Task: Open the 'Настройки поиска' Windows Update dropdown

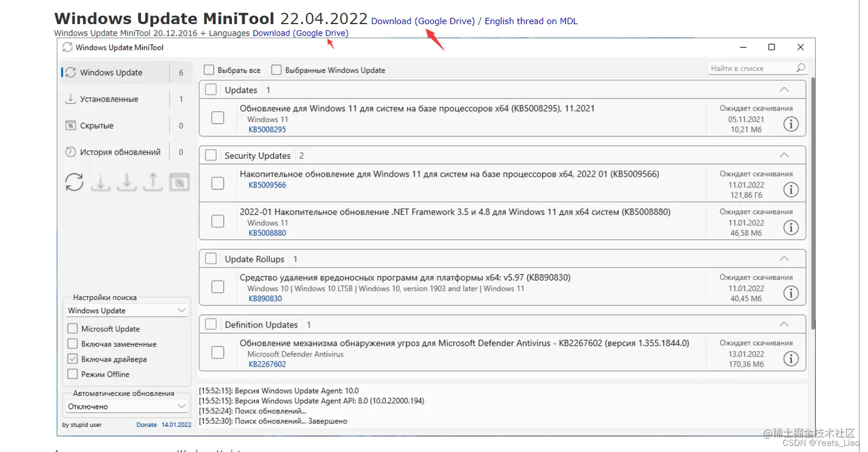Action: click(x=127, y=310)
